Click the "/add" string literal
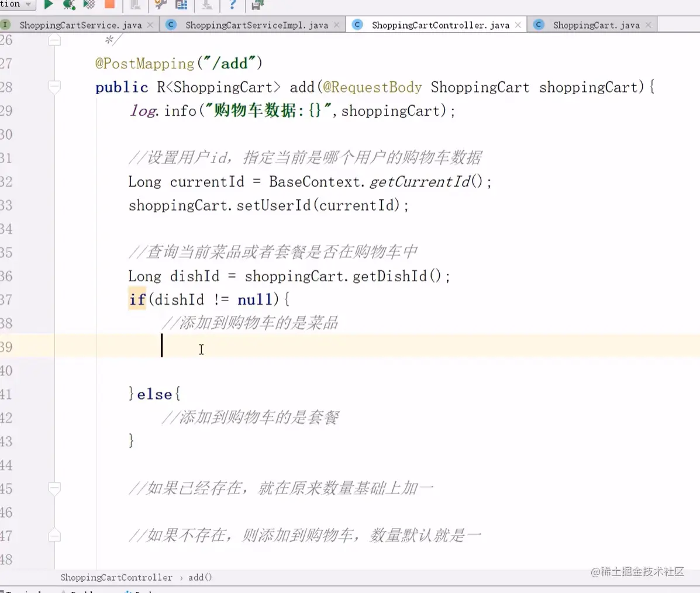700x593 pixels. (x=229, y=63)
